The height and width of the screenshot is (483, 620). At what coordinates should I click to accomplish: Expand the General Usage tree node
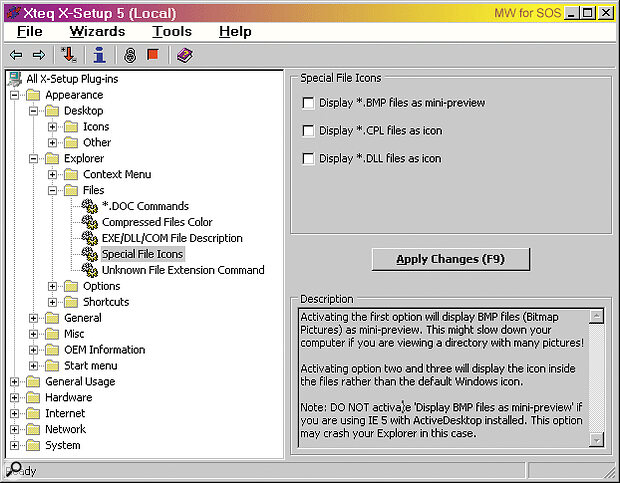pyautogui.click(x=15, y=382)
